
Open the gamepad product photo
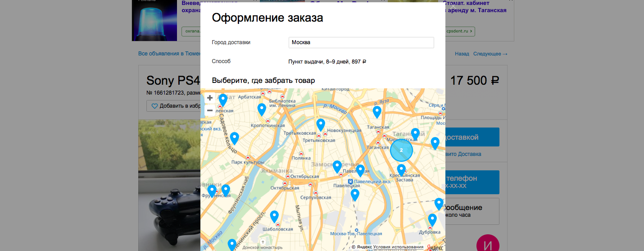(169, 185)
